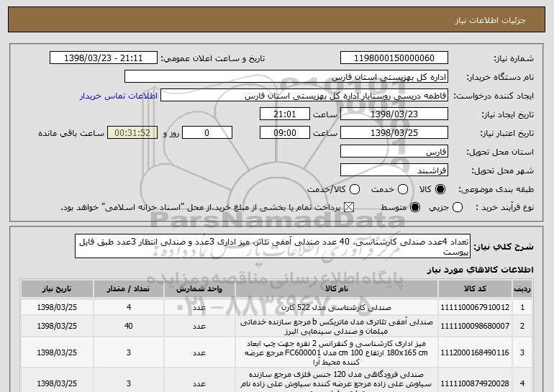554x392 pixels.
Task: Click the remaining time countdown 00:31:52
Action: coord(132,133)
